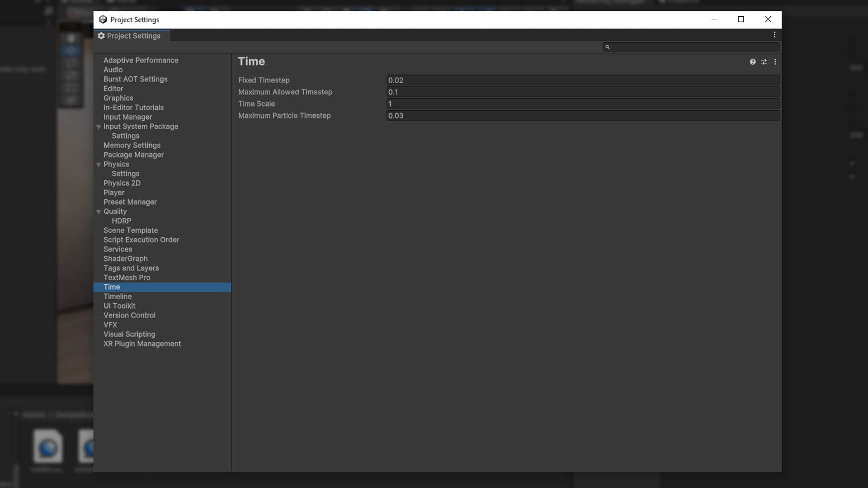The image size is (868, 488).
Task: Select XR Plugin Management
Action: coord(142,343)
